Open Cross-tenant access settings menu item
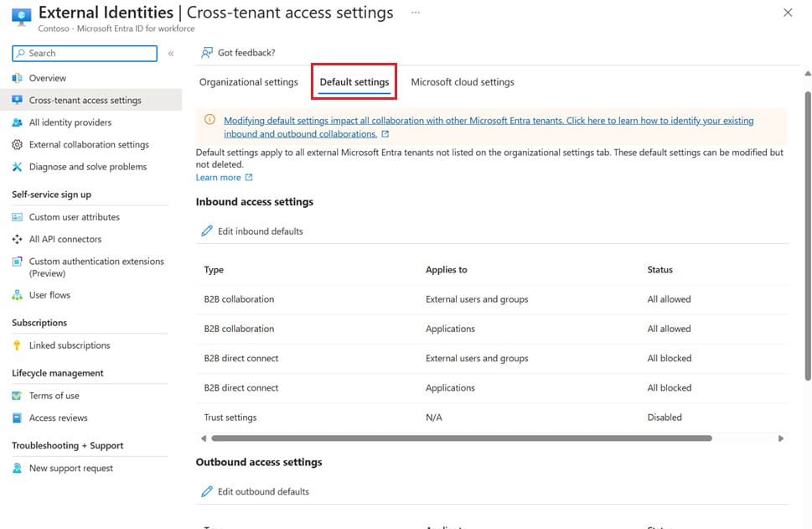Image resolution: width=812 pixels, height=529 pixels. 91,100
